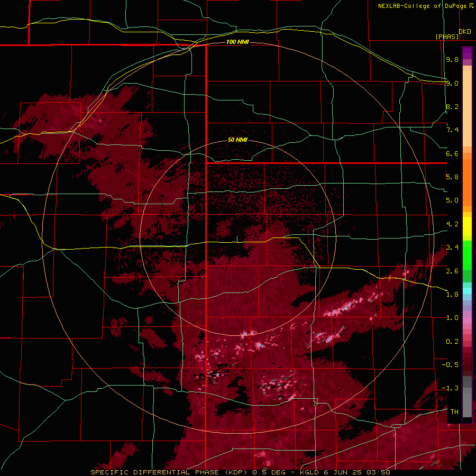
Task: Click the -1.3 scale value
Action: pos(450,388)
